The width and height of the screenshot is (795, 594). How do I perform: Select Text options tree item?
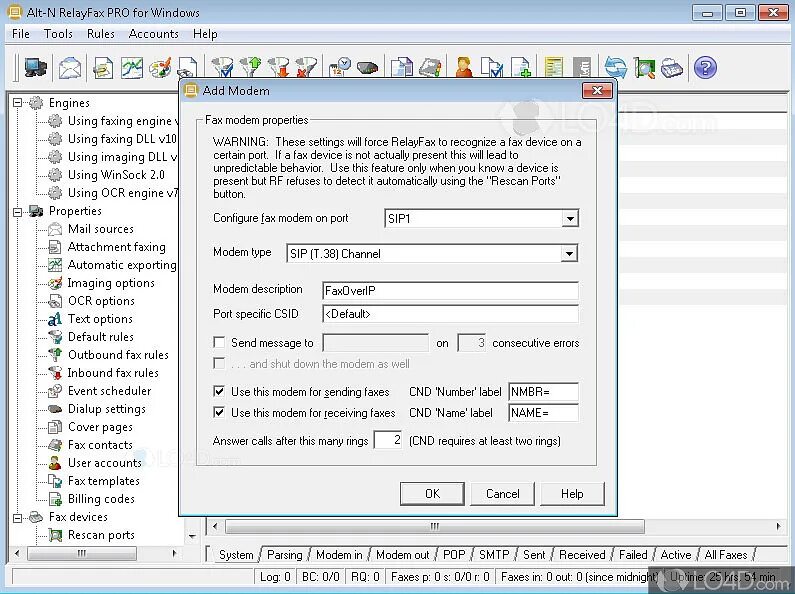100,319
